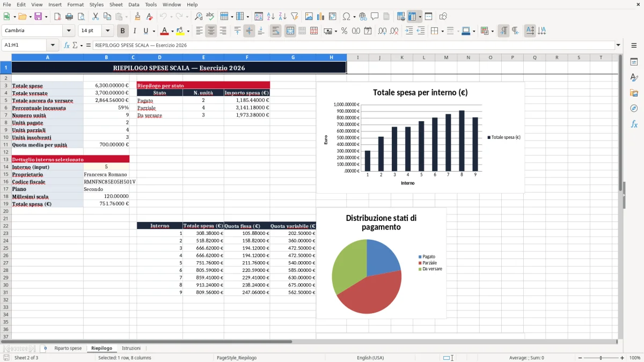Click the Sort Ascending icon
The image size is (644, 362).
tap(270, 17)
